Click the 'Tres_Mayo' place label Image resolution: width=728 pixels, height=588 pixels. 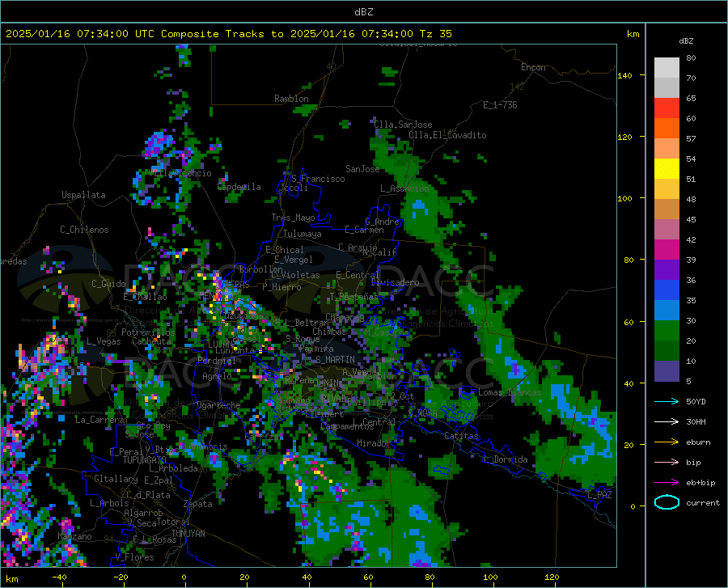coord(293,218)
